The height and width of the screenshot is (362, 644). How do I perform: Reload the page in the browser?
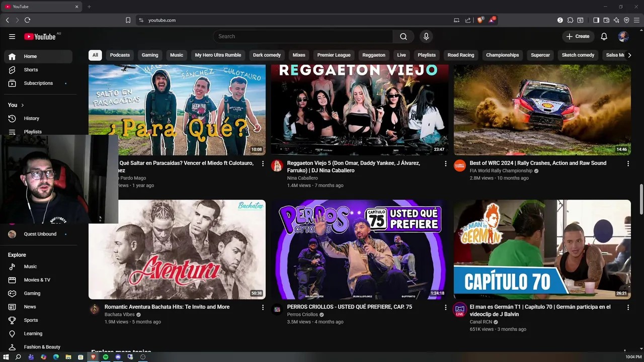click(x=27, y=20)
